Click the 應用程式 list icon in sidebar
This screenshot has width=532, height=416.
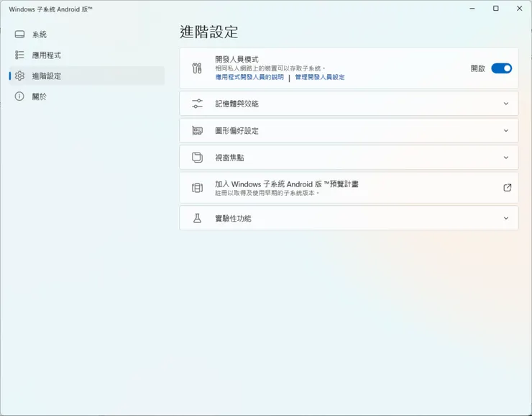19,55
